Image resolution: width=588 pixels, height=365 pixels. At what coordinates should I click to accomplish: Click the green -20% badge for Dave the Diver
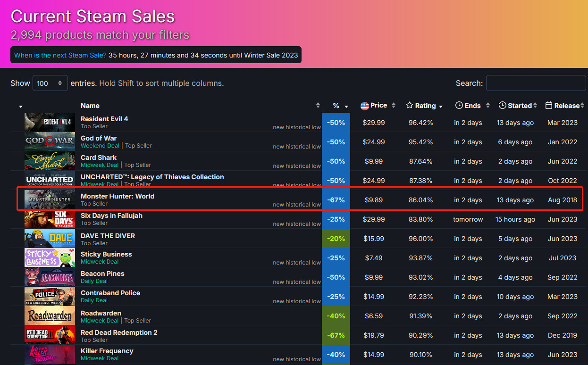point(336,239)
